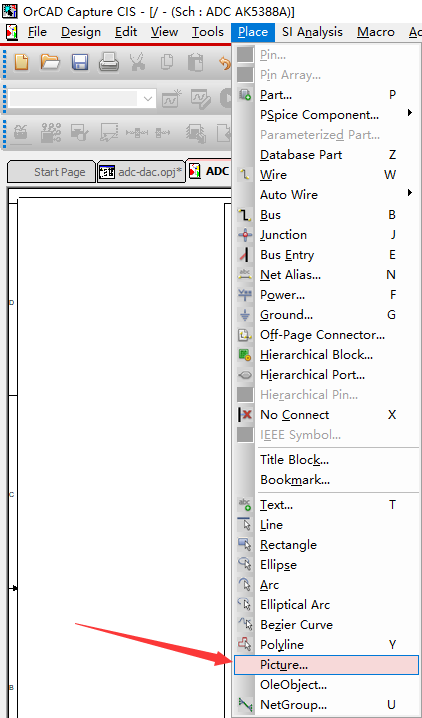422x718 pixels.
Task: Click the copy icon in toolbar
Action: point(168,62)
